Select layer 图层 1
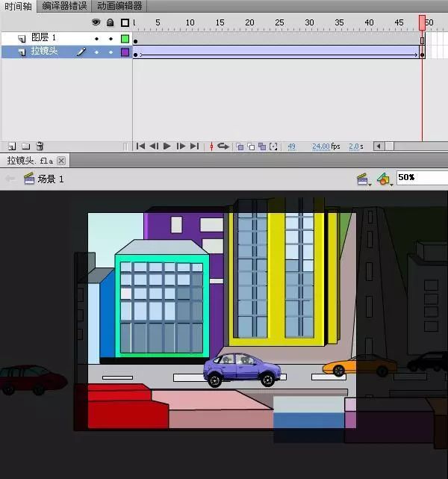 pos(66,39)
